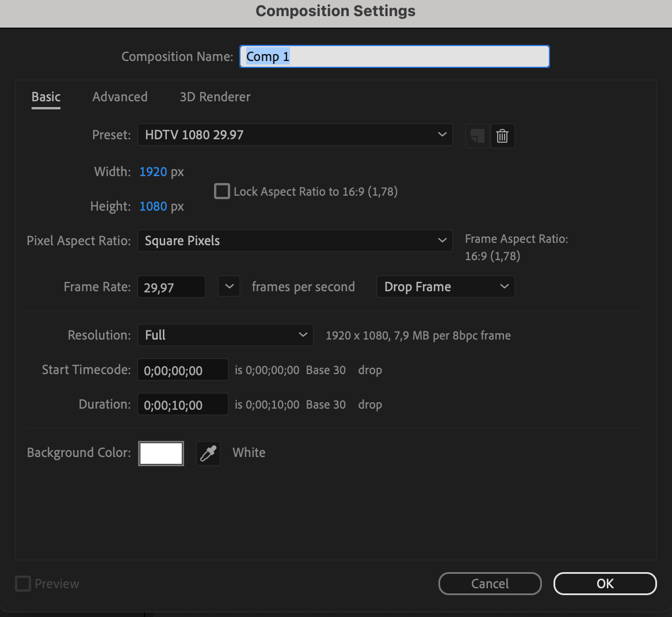
Task: Open the Preset dropdown HDTV 1080 29.97
Action: coord(295,135)
